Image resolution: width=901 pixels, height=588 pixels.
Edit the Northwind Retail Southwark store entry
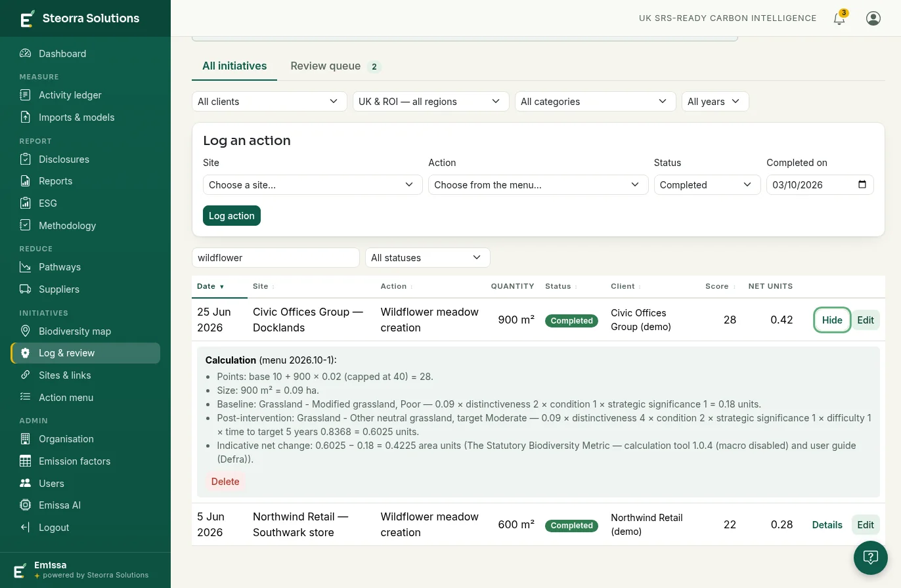click(x=866, y=525)
